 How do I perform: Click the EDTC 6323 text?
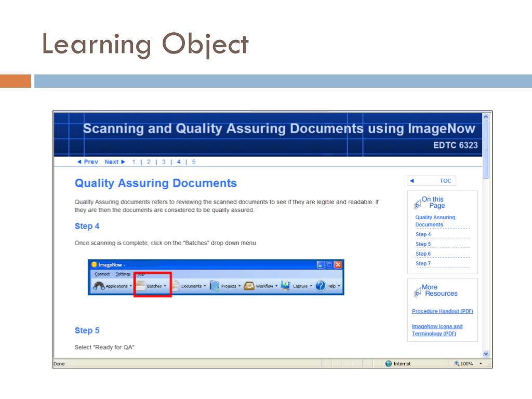[x=455, y=145]
